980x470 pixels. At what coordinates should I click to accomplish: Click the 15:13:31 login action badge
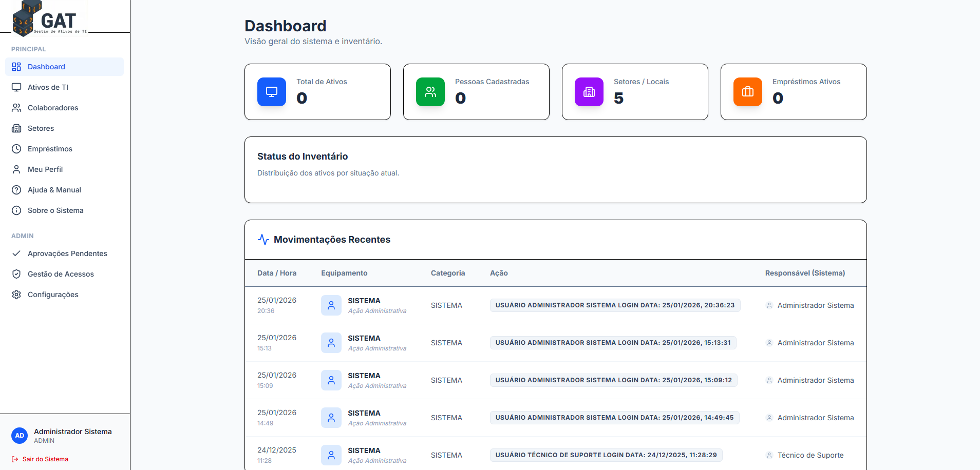[613, 343]
